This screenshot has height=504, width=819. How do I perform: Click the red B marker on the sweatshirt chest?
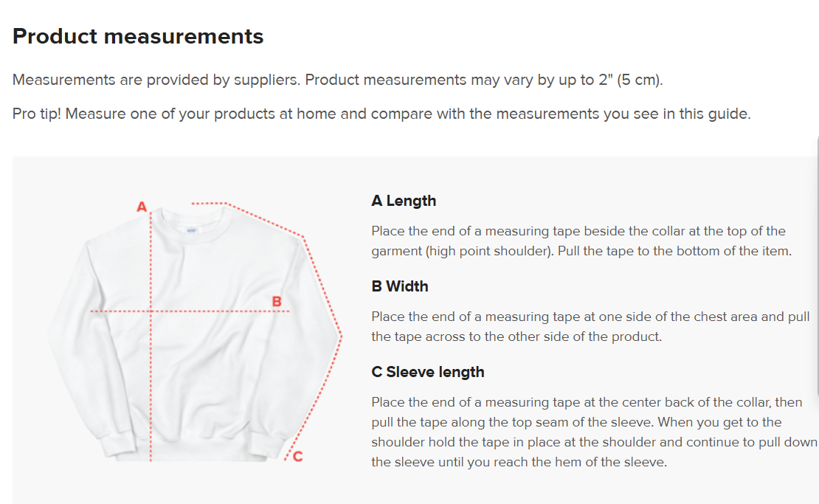click(x=277, y=301)
